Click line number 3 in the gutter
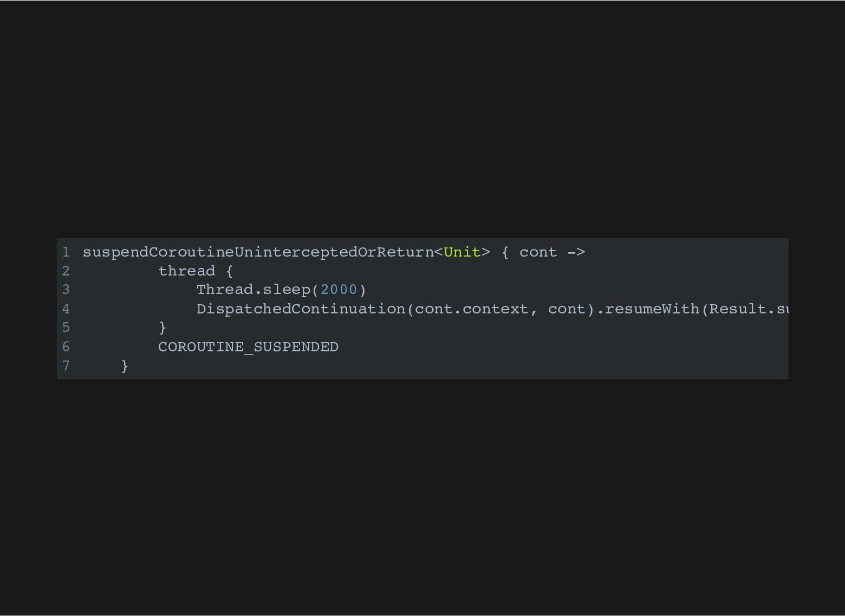845x616 pixels. tap(66, 290)
